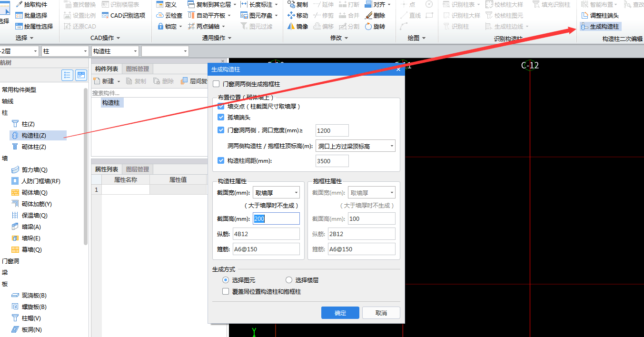Open 构造柱 截面宽 取墙厚 dropdown
644x337 pixels.
tap(276, 193)
